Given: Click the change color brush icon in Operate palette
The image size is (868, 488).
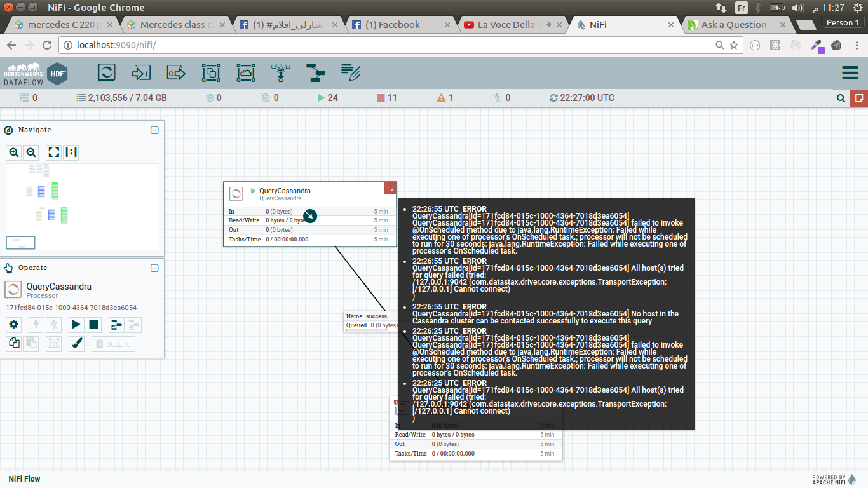Looking at the screenshot, I should click(76, 343).
